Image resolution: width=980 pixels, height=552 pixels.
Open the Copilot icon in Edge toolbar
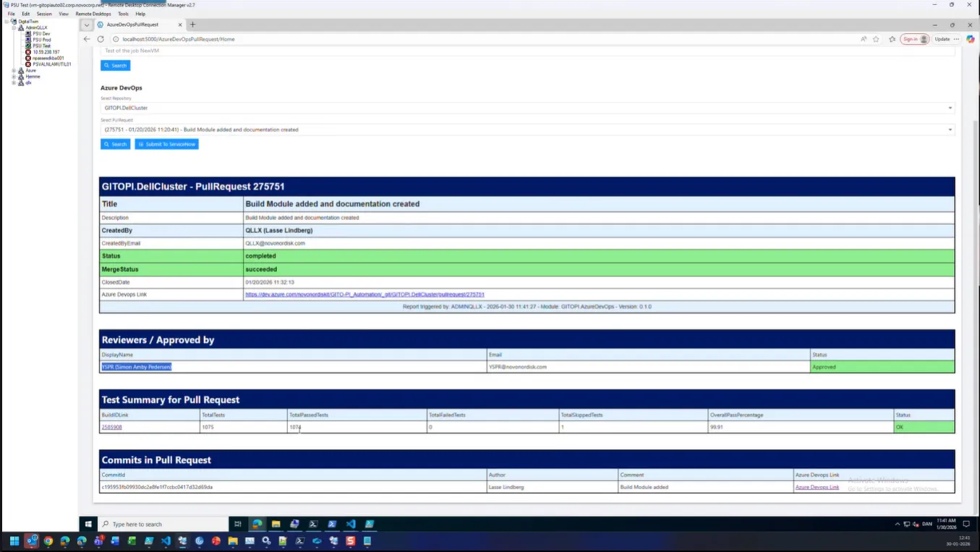pos(970,39)
